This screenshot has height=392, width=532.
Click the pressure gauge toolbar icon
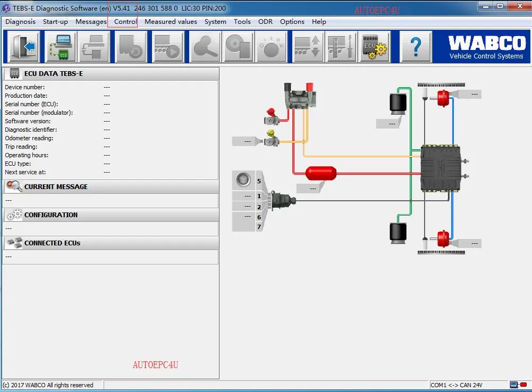click(271, 46)
